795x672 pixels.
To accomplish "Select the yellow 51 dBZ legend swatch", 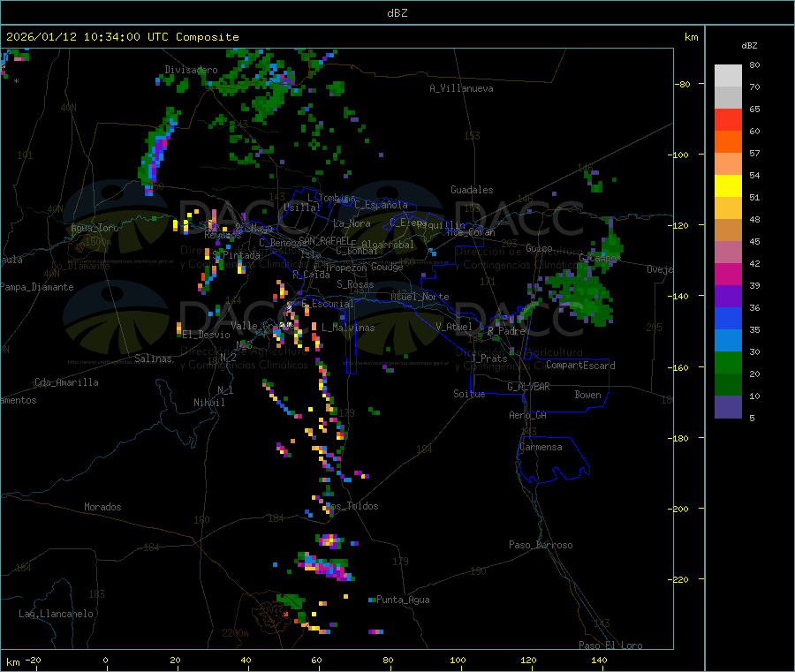I will (x=728, y=186).
